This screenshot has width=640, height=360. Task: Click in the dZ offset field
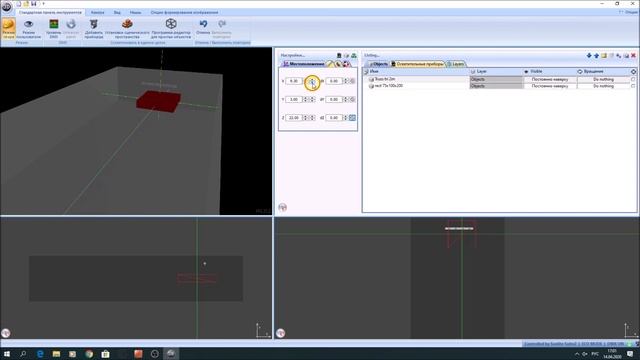[x=334, y=118]
